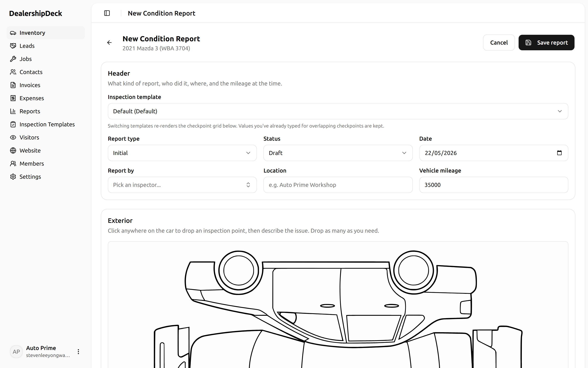Open Inspection Templates page

click(x=46, y=124)
